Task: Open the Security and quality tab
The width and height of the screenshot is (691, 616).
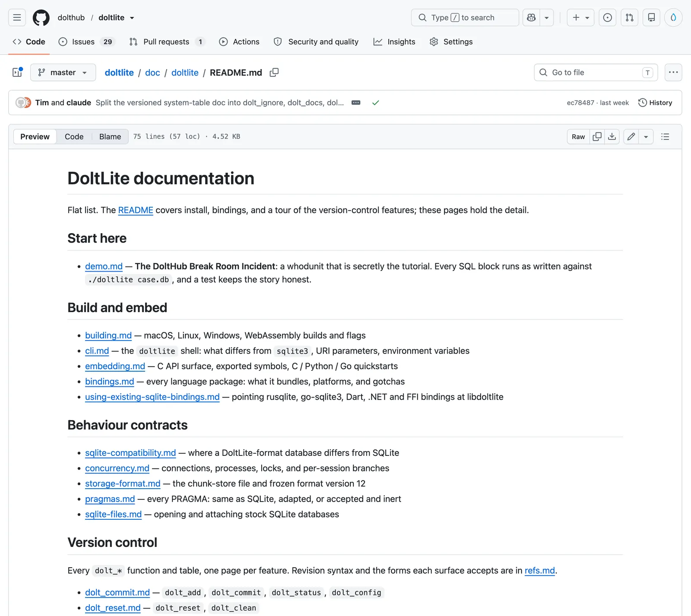Action: click(316, 42)
